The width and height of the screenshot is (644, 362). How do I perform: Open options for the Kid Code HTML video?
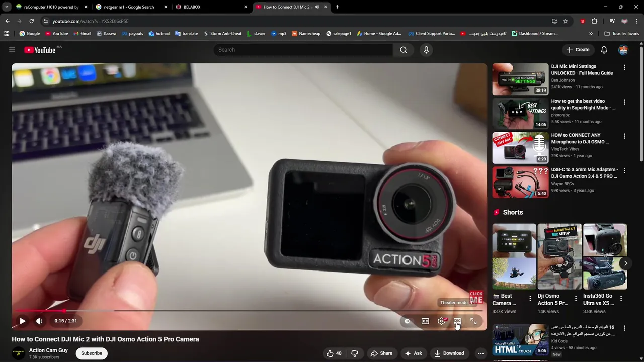pos(624,328)
